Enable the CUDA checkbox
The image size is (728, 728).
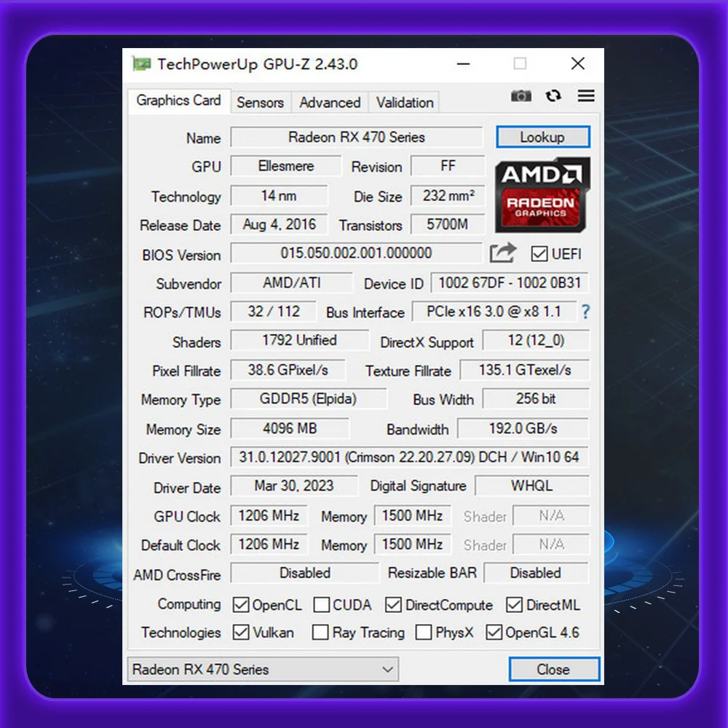click(321, 604)
